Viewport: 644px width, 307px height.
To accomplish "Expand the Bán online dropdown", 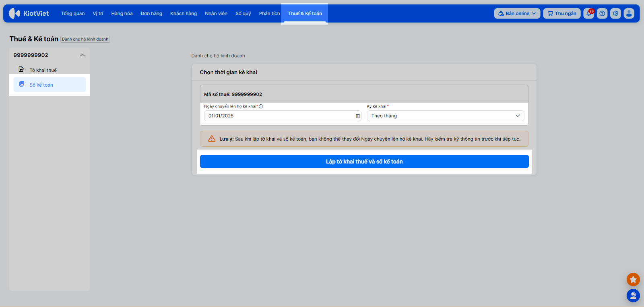I will coord(517,13).
